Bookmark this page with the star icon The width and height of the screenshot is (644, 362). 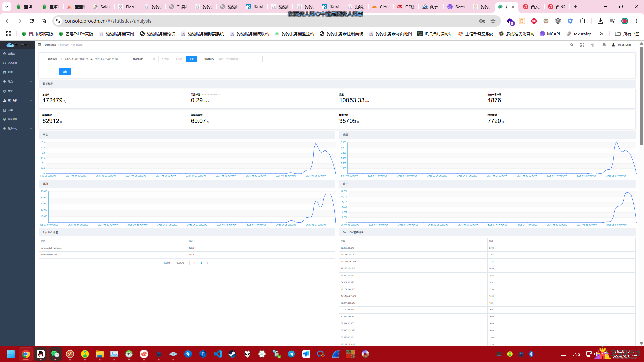[x=493, y=21]
